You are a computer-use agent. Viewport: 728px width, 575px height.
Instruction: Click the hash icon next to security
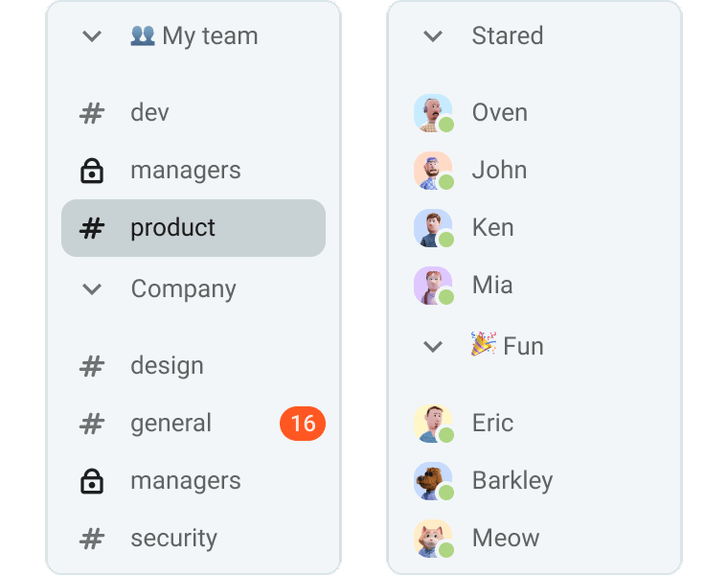pyautogui.click(x=90, y=538)
